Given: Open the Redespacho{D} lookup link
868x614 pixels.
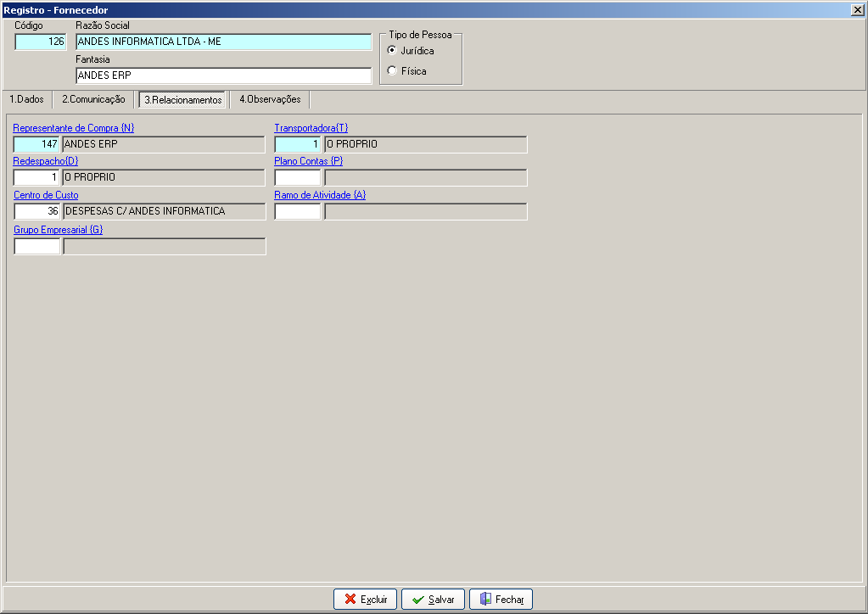Looking at the screenshot, I should [x=45, y=161].
